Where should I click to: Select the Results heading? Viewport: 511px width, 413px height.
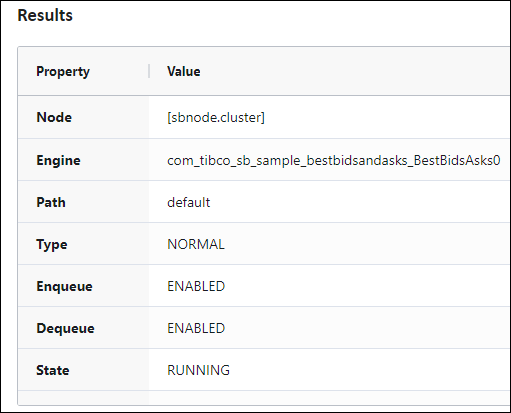click(45, 15)
